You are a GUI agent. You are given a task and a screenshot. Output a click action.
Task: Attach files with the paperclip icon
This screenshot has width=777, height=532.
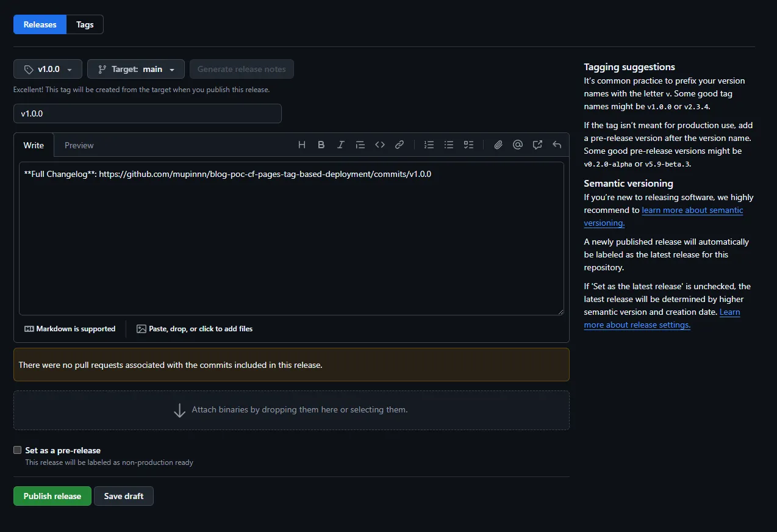498,145
